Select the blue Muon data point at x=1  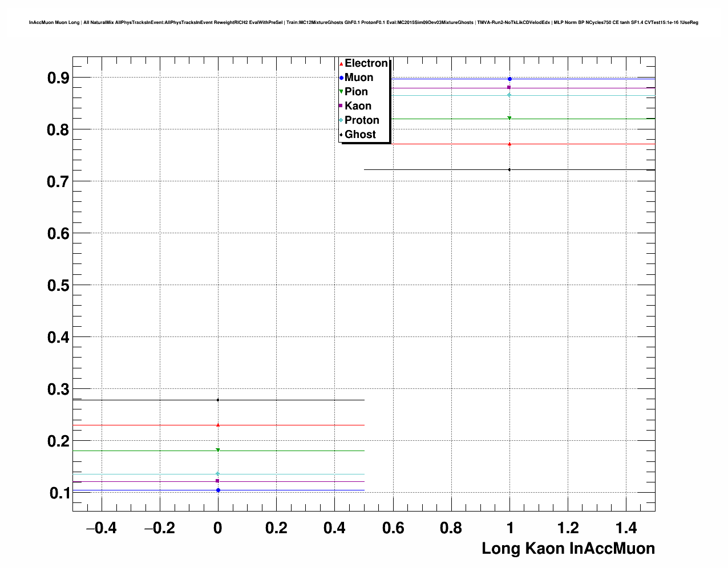[509, 79]
